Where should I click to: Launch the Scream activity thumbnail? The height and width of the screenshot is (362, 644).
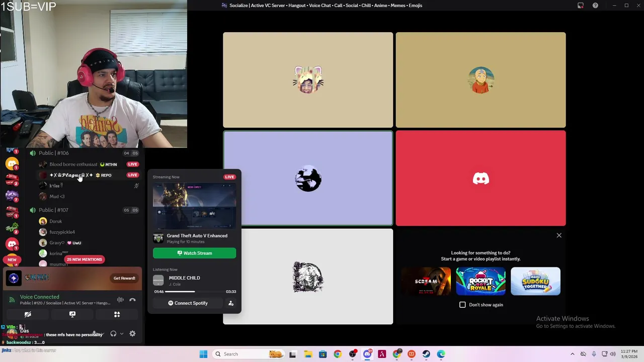pyautogui.click(x=426, y=281)
